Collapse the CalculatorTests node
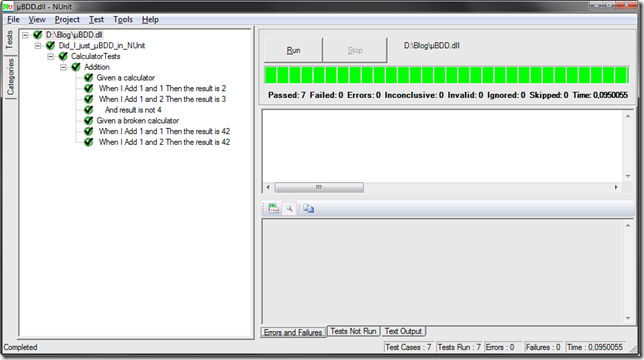 point(51,56)
